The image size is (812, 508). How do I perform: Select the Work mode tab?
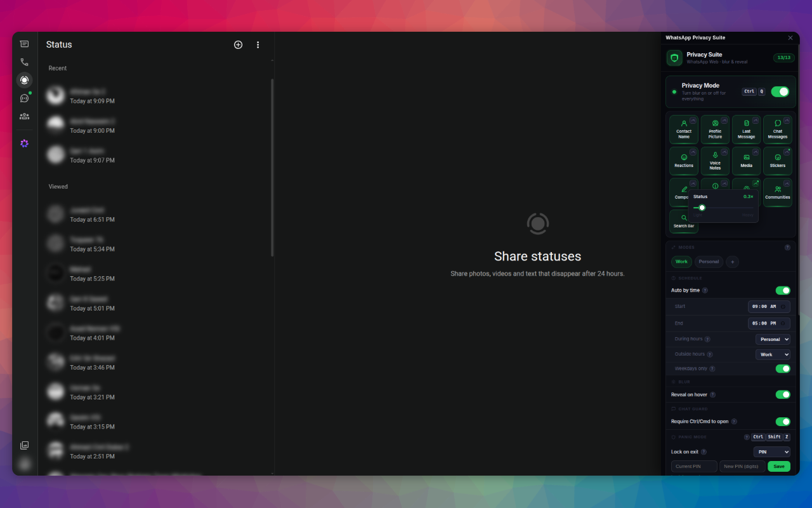(x=681, y=262)
